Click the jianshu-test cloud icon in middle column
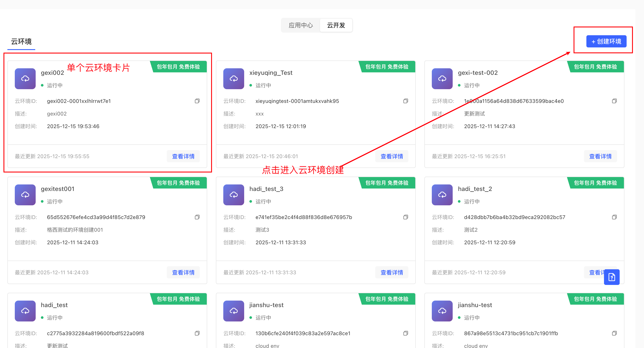644x348 pixels. click(234, 311)
